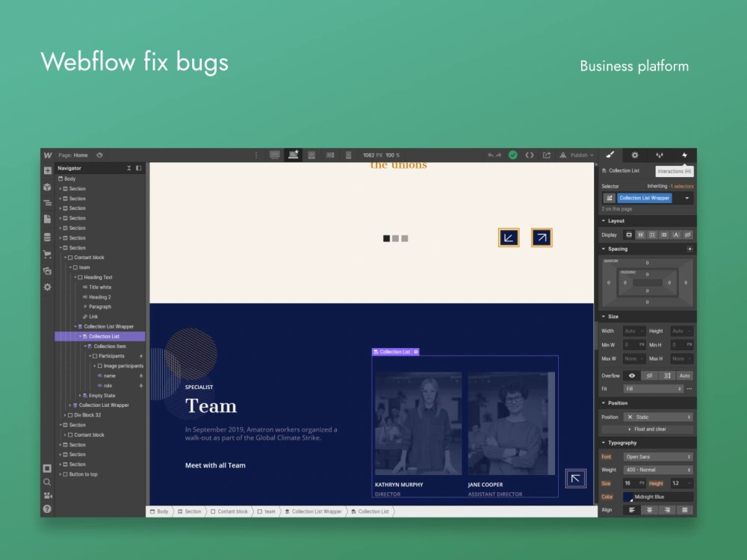Click the share export icon
The image size is (747, 560).
point(547,155)
